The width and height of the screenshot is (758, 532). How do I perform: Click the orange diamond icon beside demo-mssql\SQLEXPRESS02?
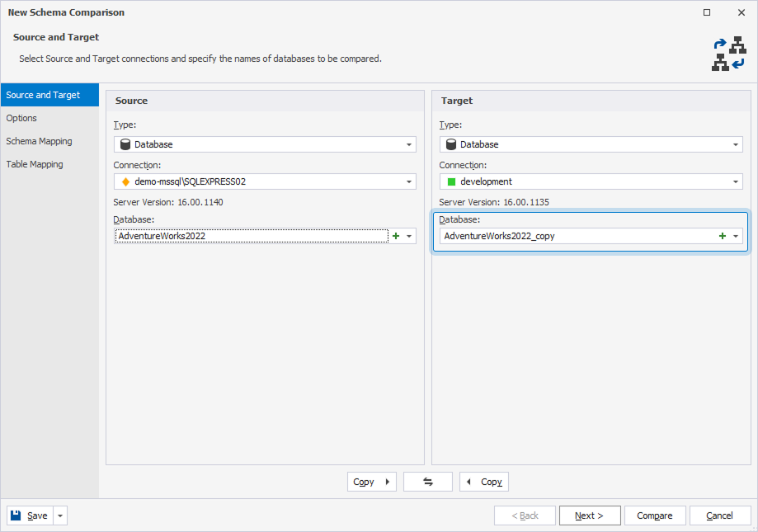tap(125, 181)
